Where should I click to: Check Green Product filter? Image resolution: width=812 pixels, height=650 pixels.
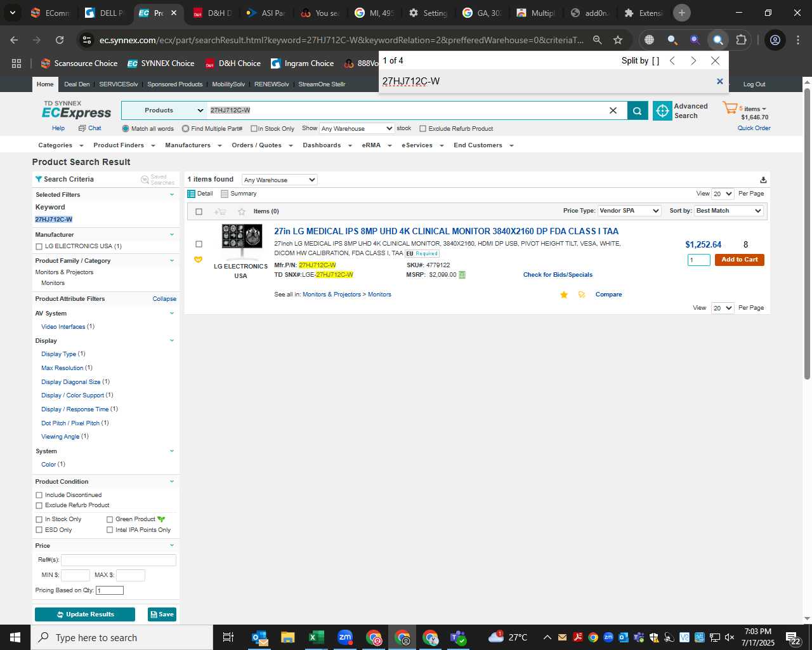pos(110,519)
